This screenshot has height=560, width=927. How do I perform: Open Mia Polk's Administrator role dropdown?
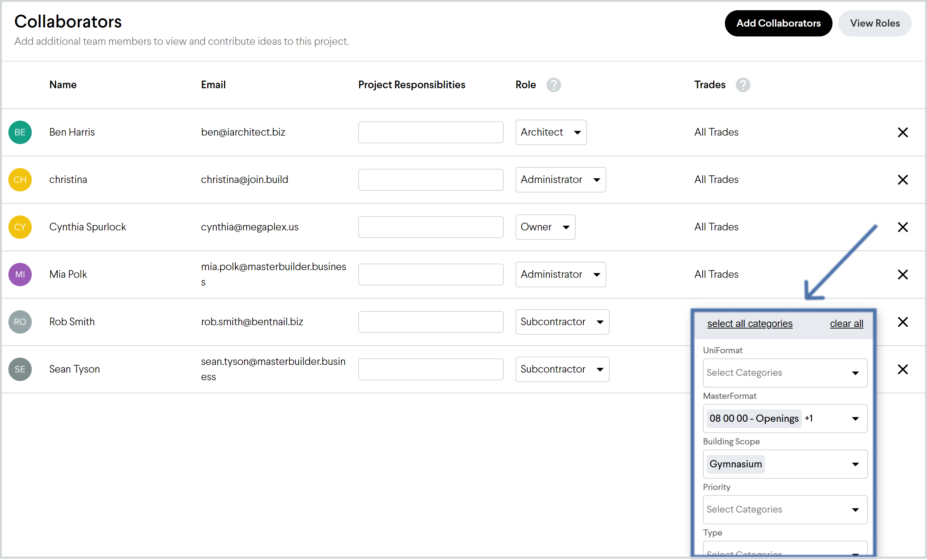click(x=561, y=275)
